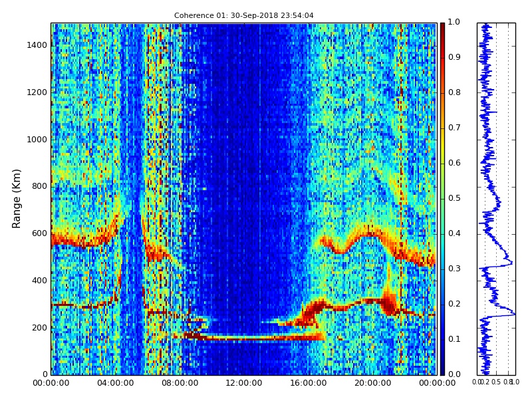Click the 1200 range tick label
Image resolution: width=532 pixels, height=399 pixels.
pyautogui.click(x=37, y=92)
